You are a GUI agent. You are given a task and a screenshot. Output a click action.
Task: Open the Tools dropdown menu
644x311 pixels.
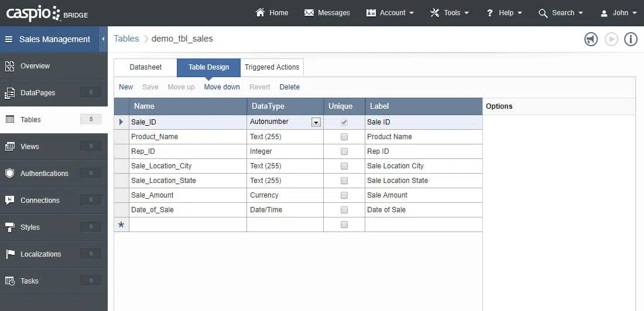[450, 13]
